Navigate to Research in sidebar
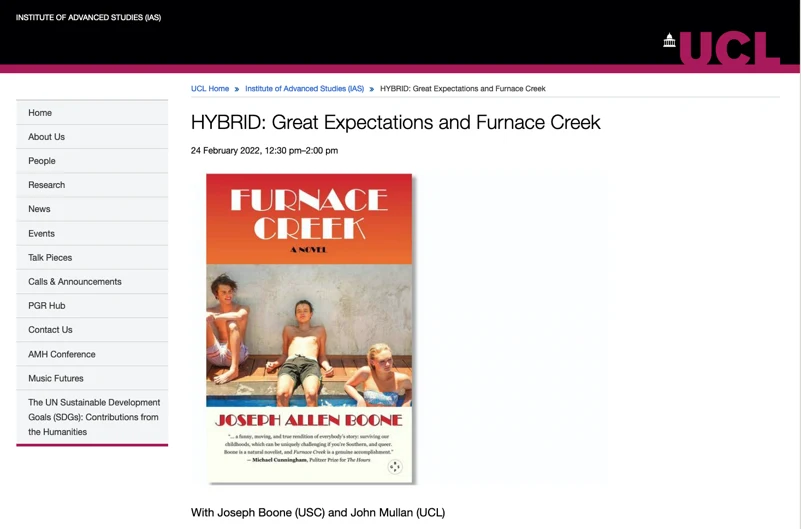 [92, 185]
